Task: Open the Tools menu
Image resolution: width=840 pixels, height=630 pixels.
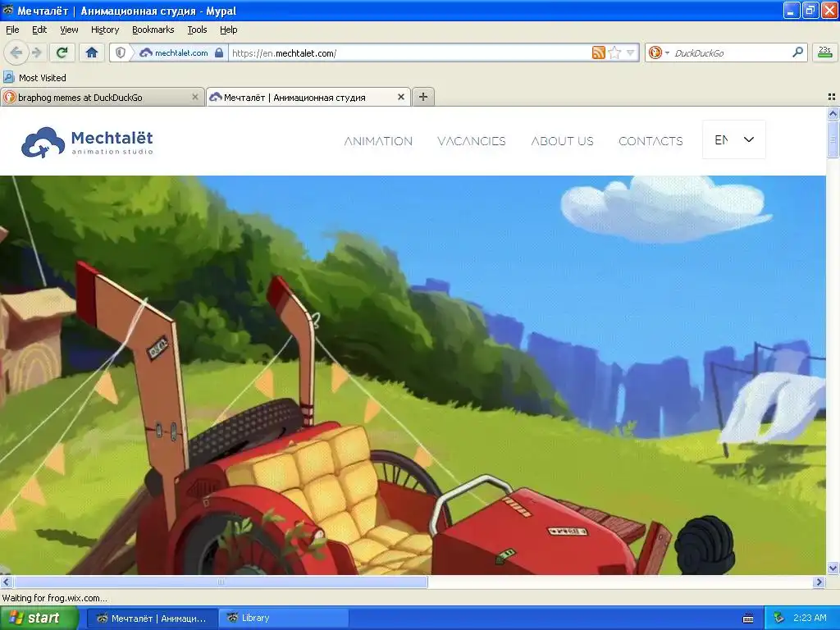Action: [197, 30]
